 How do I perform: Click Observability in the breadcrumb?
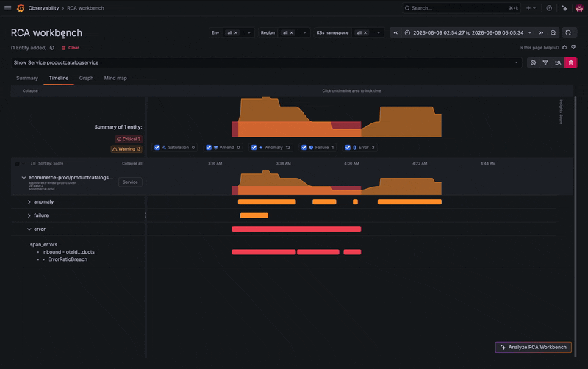point(43,8)
